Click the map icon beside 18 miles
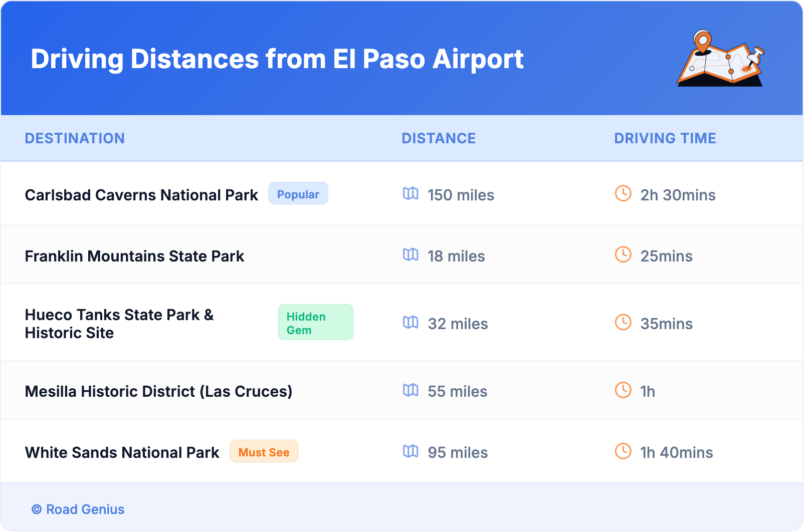 coord(411,254)
